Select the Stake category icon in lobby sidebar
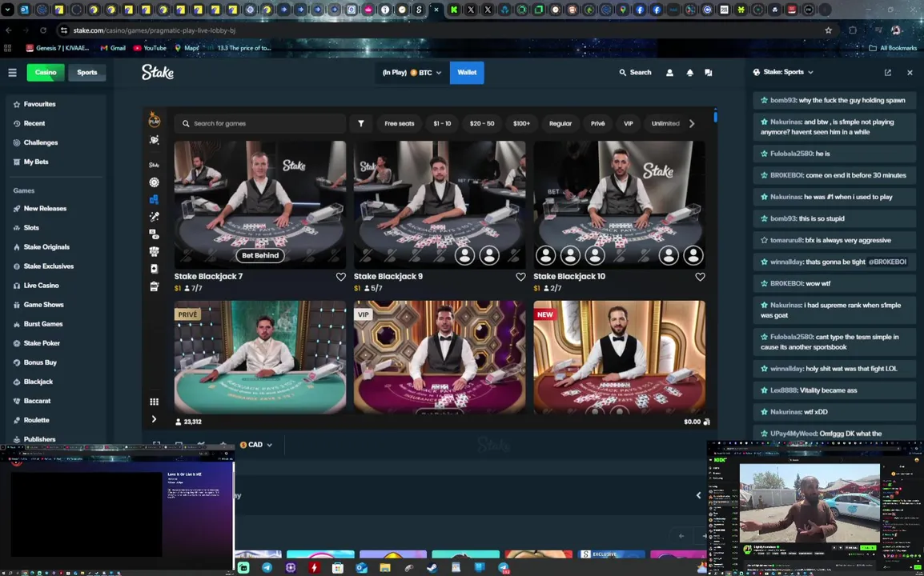The image size is (924, 576). coord(155,165)
